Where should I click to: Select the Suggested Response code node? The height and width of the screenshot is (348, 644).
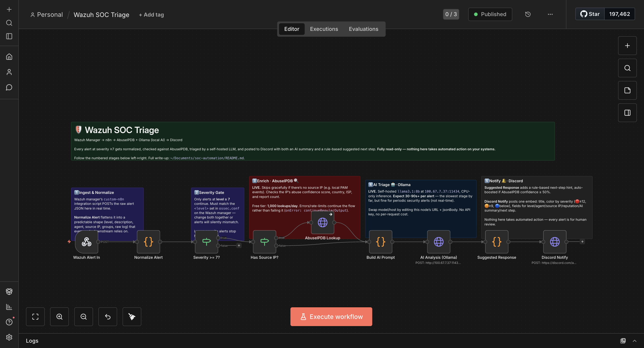point(496,242)
